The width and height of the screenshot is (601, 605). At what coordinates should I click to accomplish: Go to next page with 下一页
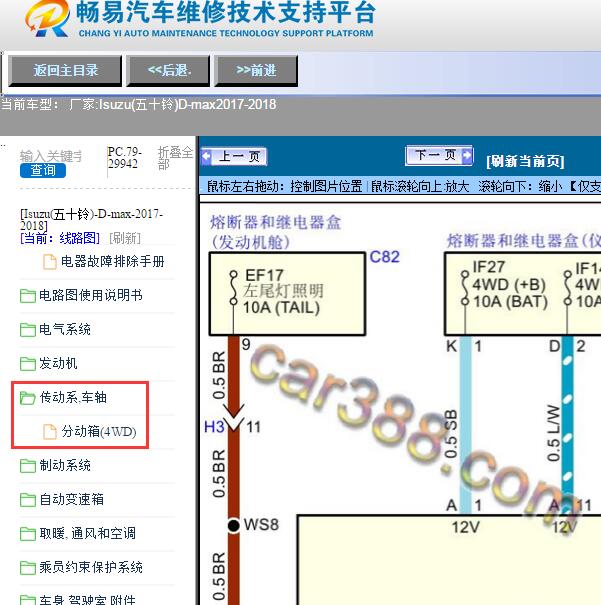(439, 155)
